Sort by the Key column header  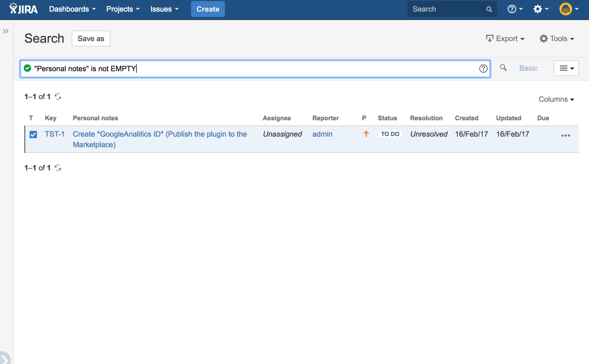[51, 118]
